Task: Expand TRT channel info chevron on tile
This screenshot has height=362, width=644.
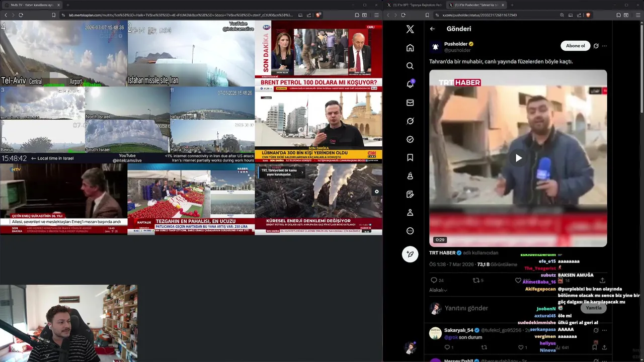Action: click(302, 172)
